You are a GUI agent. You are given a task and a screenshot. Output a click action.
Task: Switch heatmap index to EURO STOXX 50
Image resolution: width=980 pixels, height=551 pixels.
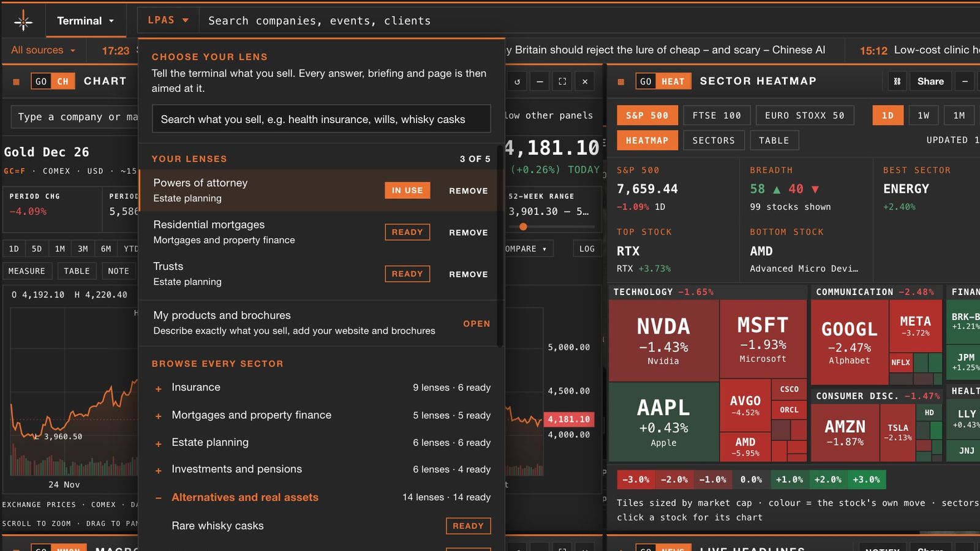tap(804, 115)
